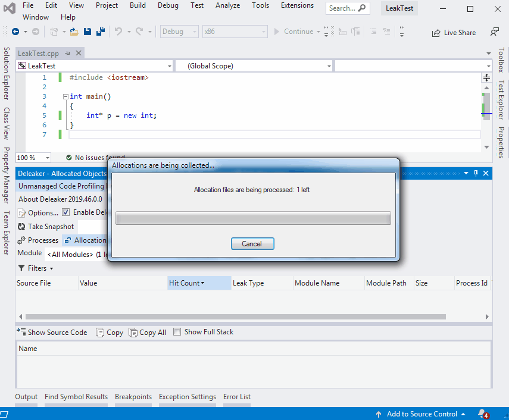Select the Processes view in Deleaker
This screenshot has width=509, height=420.
point(38,240)
